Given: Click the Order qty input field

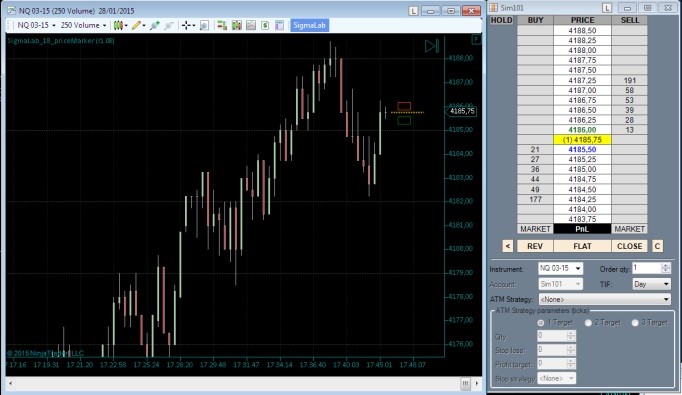Looking at the screenshot, I should [x=647, y=268].
